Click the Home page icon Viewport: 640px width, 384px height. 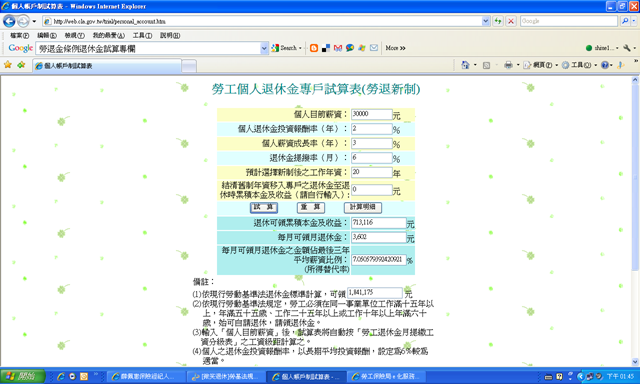point(465,65)
